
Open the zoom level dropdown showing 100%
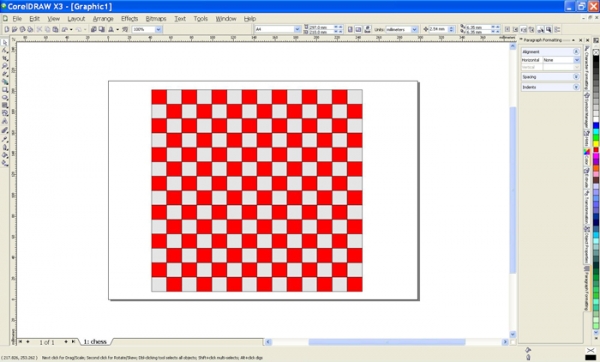pos(158,29)
